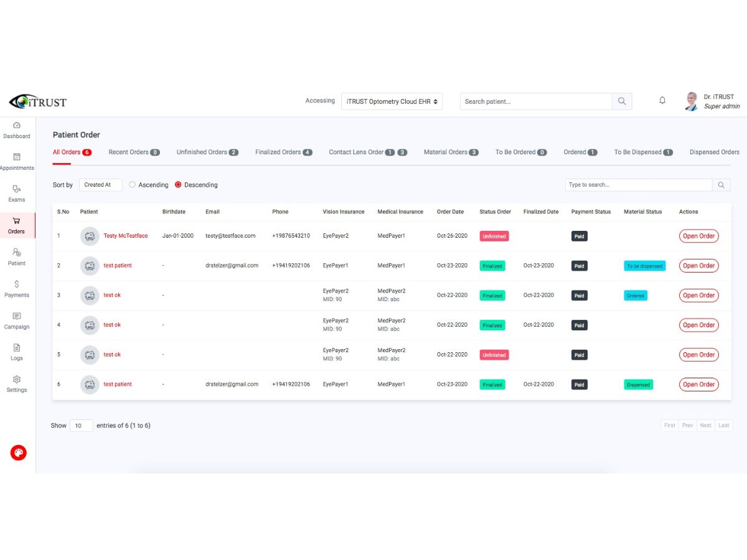The width and height of the screenshot is (747, 560).
Task: Open Settings gear in sidebar
Action: 17,379
